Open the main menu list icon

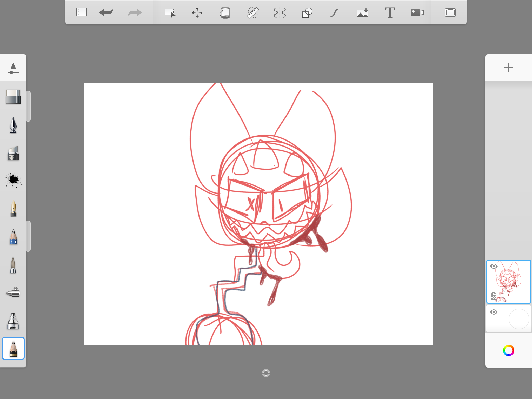point(81,12)
